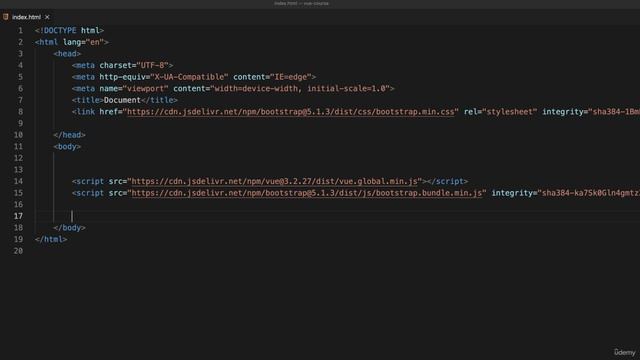Click line number 9 in the gutter

click(20, 123)
